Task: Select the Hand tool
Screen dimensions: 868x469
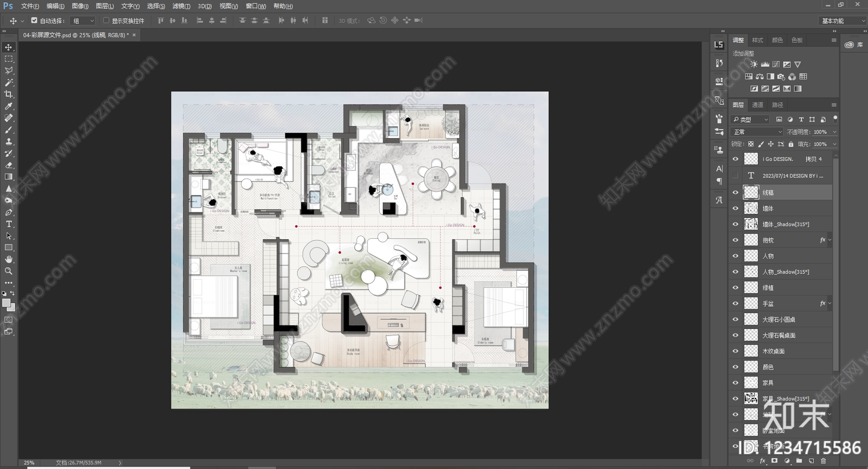Action: (9, 259)
